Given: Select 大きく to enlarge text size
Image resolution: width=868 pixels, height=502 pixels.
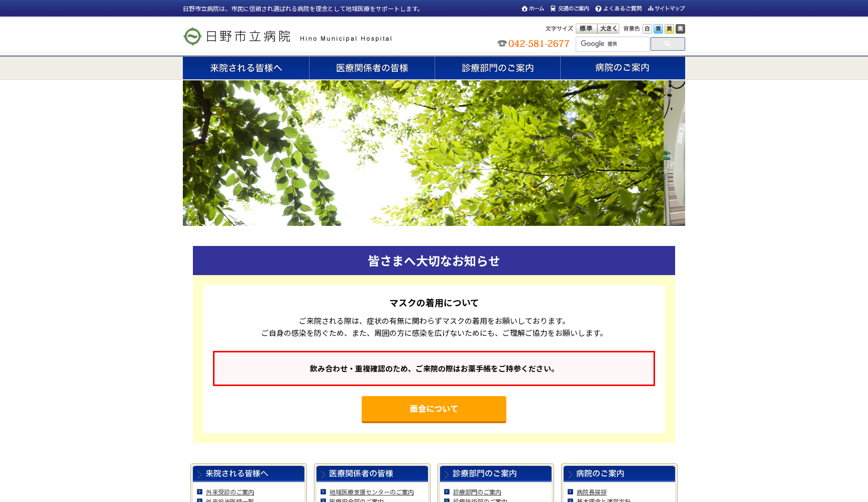Looking at the screenshot, I should (x=607, y=29).
